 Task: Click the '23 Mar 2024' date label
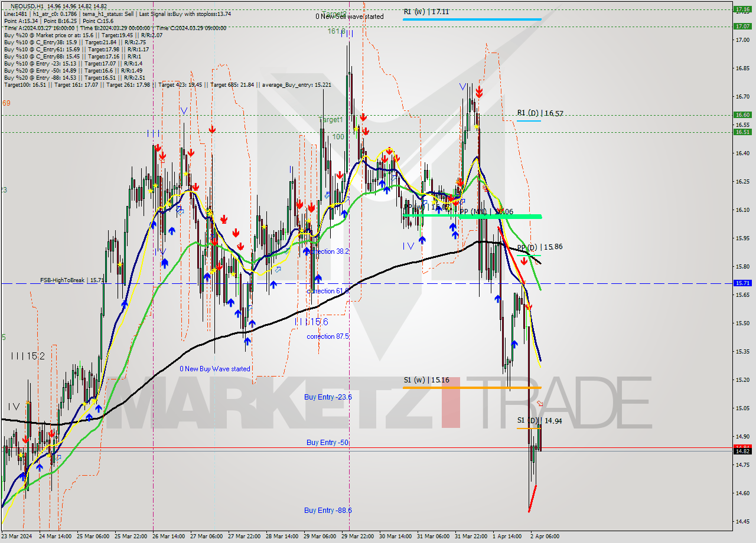pos(17,537)
